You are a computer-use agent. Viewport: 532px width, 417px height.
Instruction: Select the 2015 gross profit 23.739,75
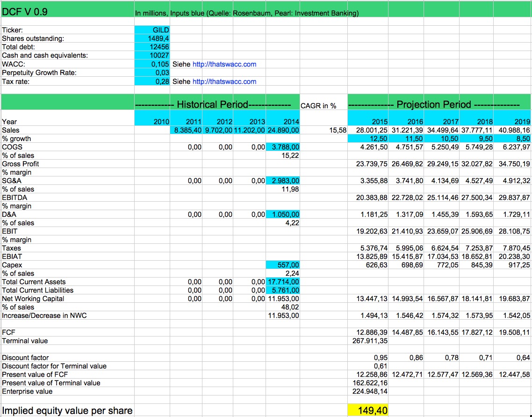tap(368, 164)
